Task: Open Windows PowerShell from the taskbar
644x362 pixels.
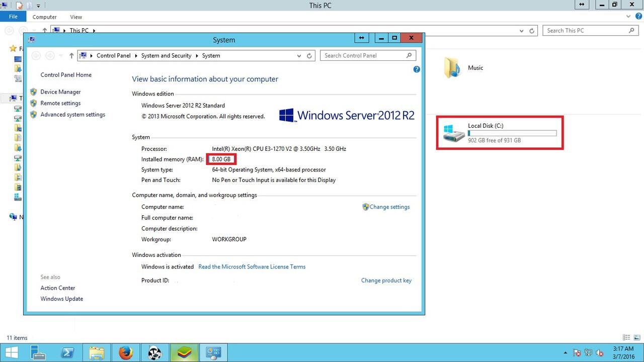Action: [67, 352]
